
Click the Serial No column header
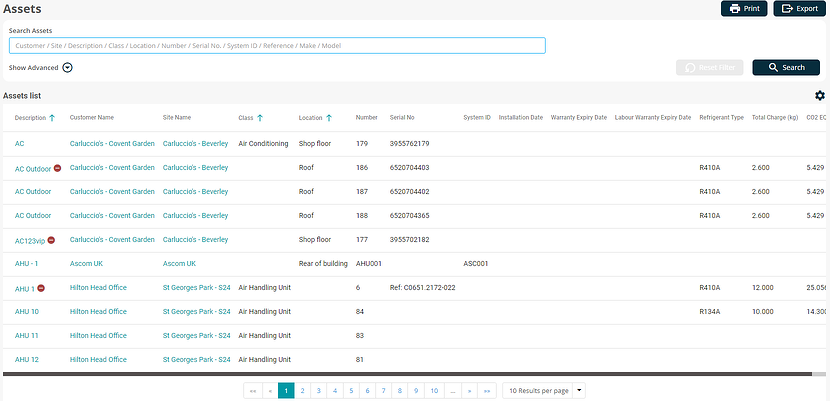402,117
